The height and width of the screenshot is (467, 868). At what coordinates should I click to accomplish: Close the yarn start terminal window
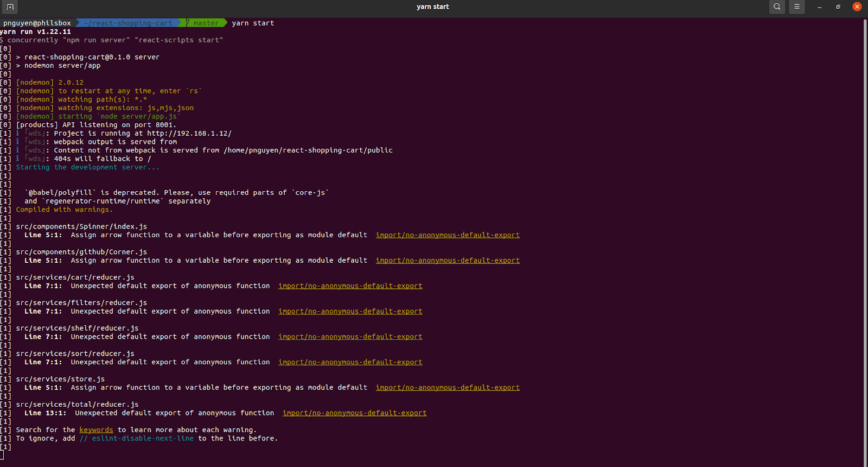857,7
